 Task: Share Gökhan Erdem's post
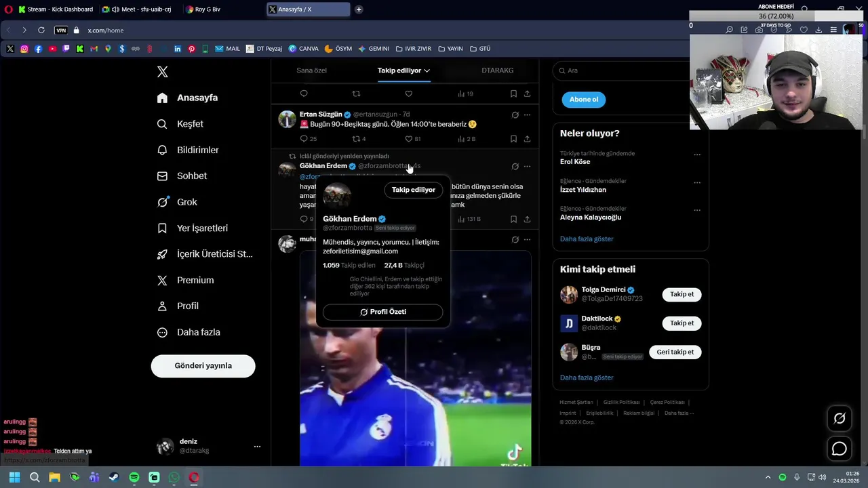pos(527,219)
